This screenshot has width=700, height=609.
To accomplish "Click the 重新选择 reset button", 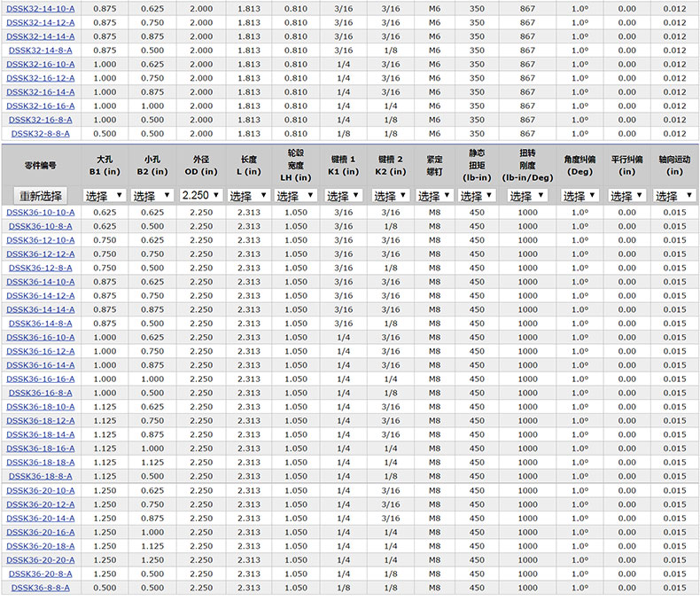I will (41, 195).
